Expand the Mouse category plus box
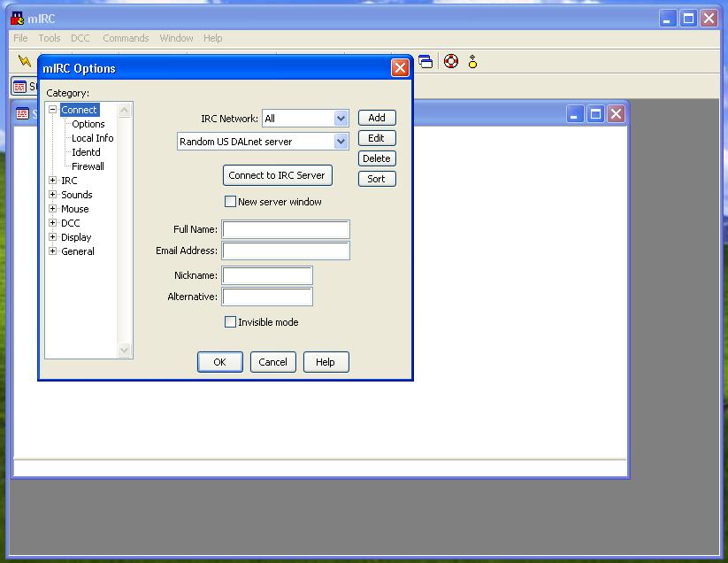This screenshot has width=728, height=563. point(53,209)
